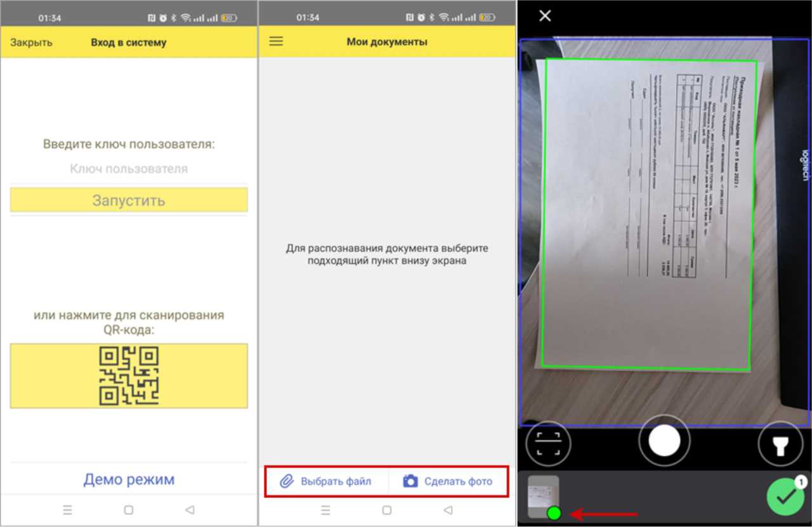This screenshot has width=812, height=527.
Task: Click the hint text Для распознавания документа выберите
Action: click(x=387, y=248)
